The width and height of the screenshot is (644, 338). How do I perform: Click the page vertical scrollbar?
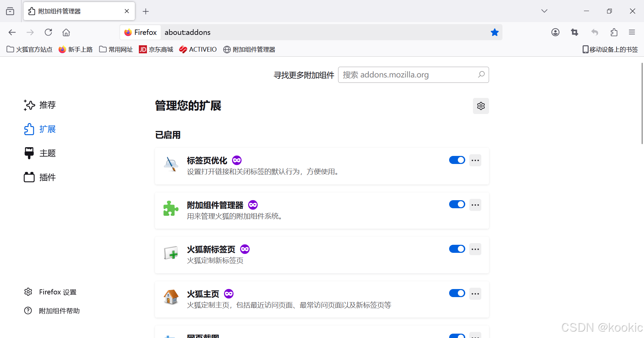click(x=642, y=104)
